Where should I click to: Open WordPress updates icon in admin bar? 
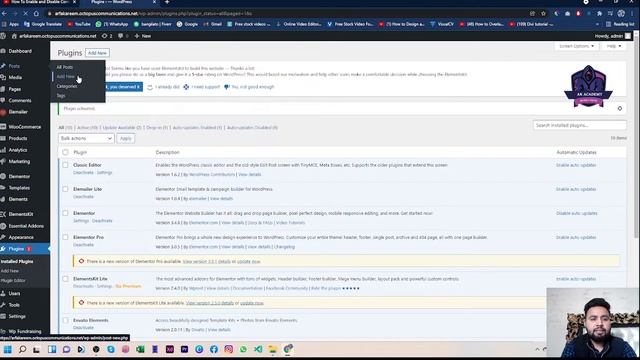click(x=107, y=36)
